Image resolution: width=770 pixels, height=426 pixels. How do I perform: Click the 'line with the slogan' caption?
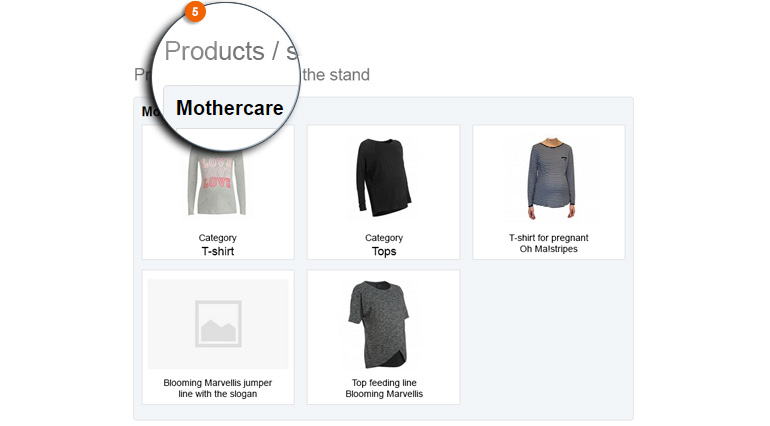click(x=218, y=394)
